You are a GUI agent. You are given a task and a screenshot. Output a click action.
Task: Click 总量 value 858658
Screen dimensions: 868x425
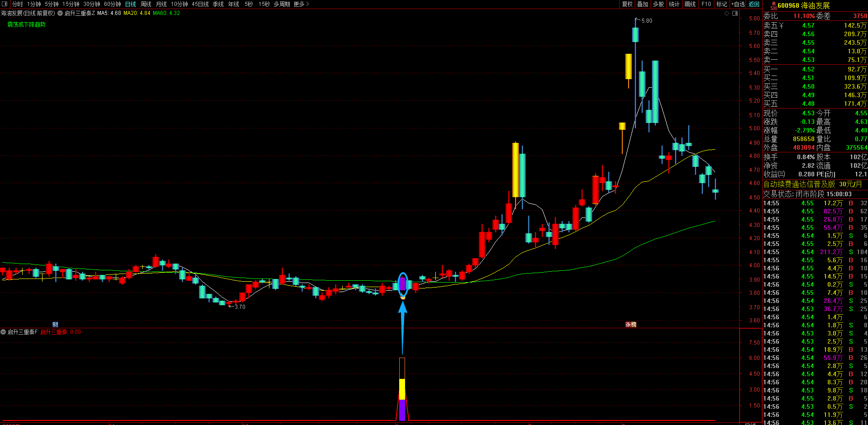point(804,139)
